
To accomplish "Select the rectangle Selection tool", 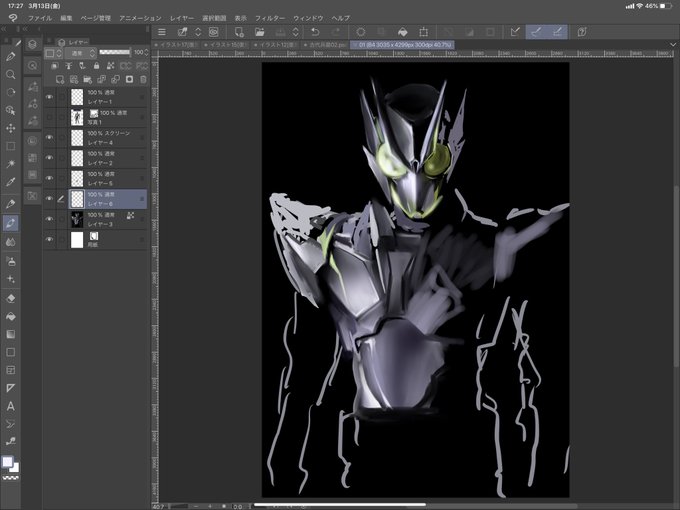I will click(10, 146).
